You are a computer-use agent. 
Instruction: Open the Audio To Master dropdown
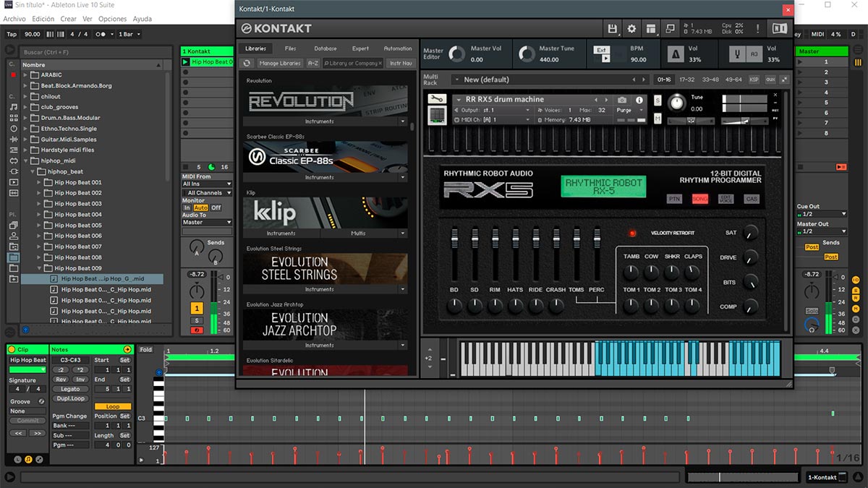[x=207, y=223]
